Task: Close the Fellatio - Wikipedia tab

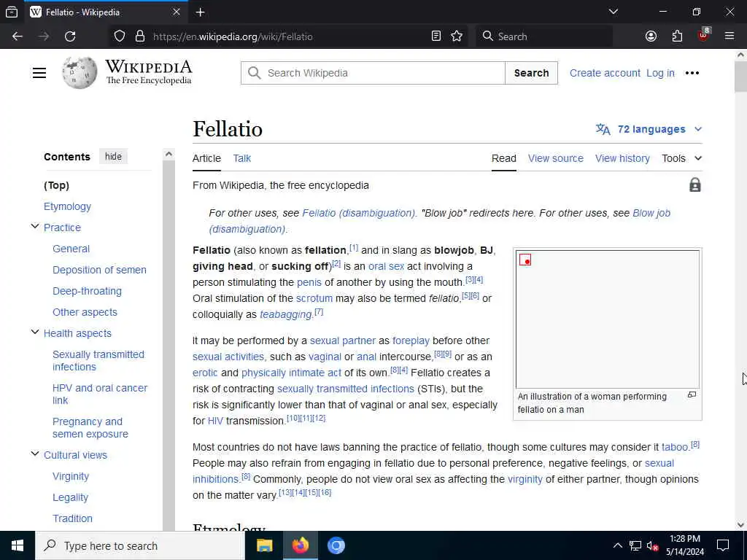Action: point(177,12)
